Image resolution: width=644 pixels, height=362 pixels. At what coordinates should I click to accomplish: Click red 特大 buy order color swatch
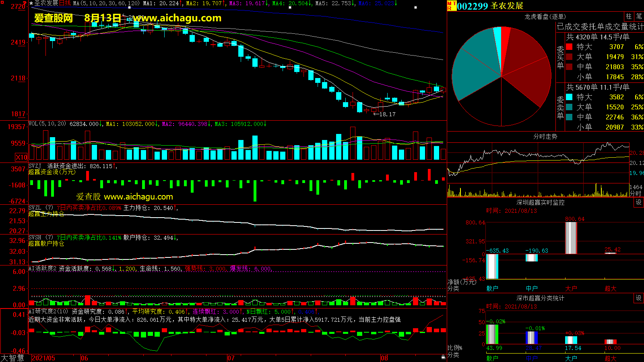click(569, 47)
